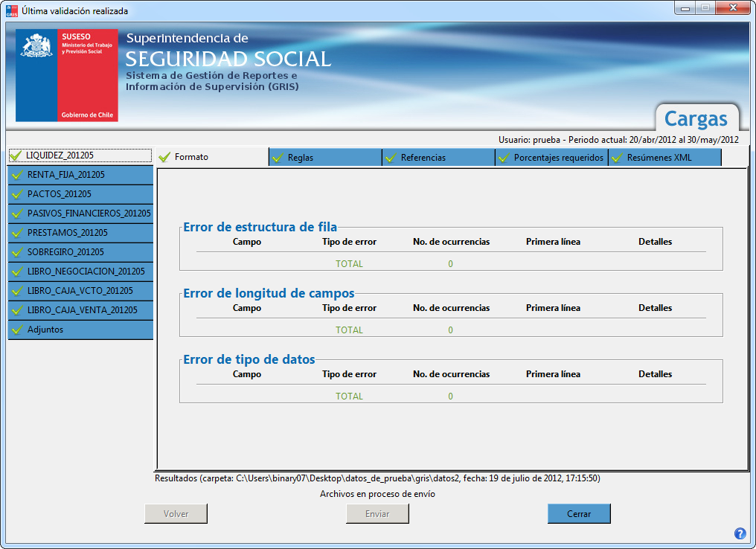Select LIBRO_NEGOCIACION_201205 in the file list
The image size is (756, 549).
coord(80,272)
